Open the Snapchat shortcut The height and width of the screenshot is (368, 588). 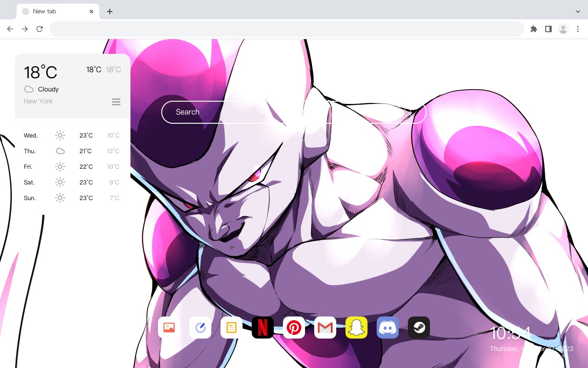356,328
